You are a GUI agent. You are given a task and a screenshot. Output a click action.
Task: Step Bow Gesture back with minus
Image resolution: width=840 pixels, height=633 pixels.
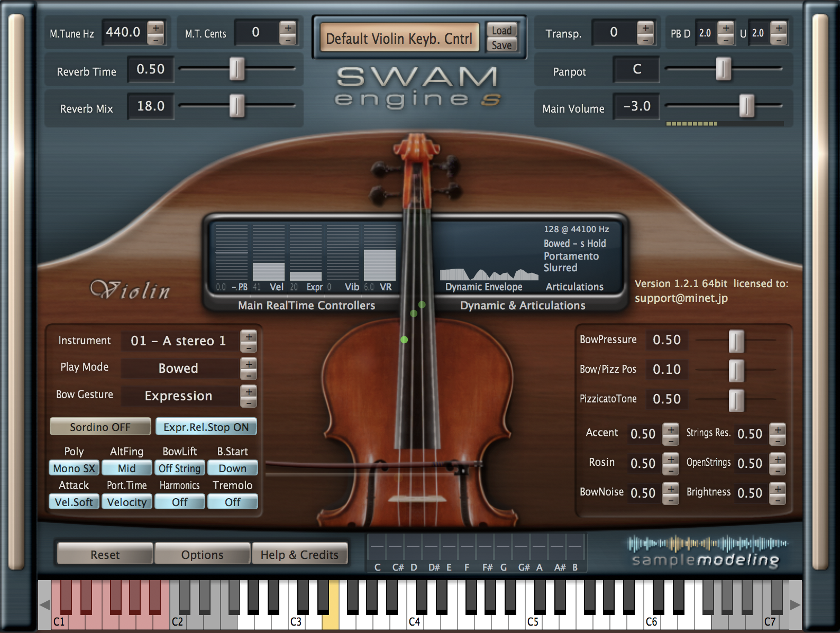pos(249,402)
